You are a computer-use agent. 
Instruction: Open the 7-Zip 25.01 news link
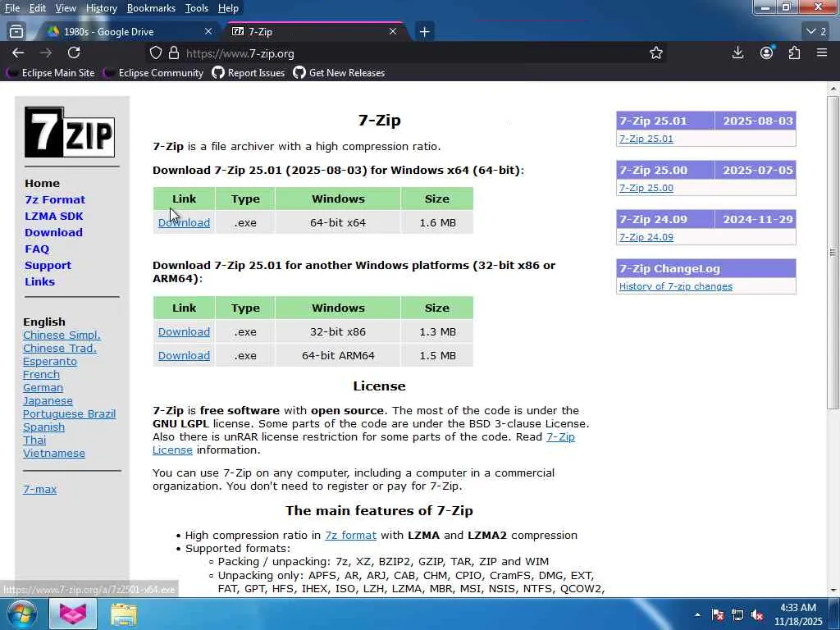tap(646, 139)
